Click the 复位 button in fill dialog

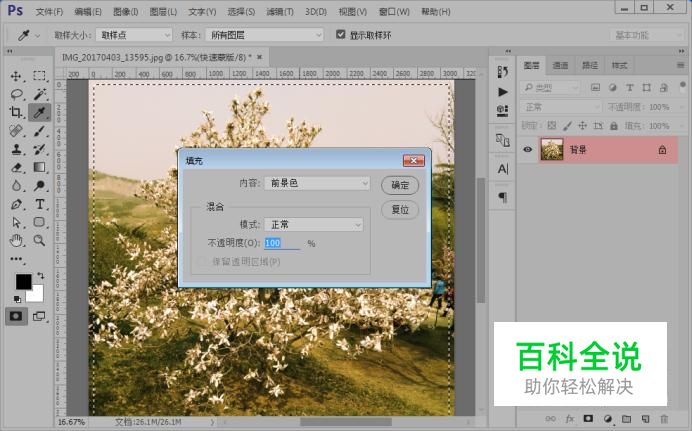(x=400, y=210)
